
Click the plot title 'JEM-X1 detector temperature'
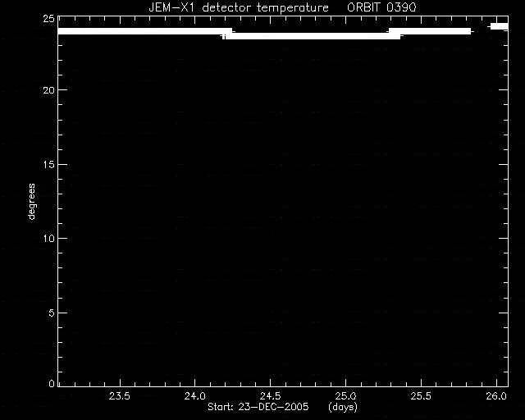(239, 7)
